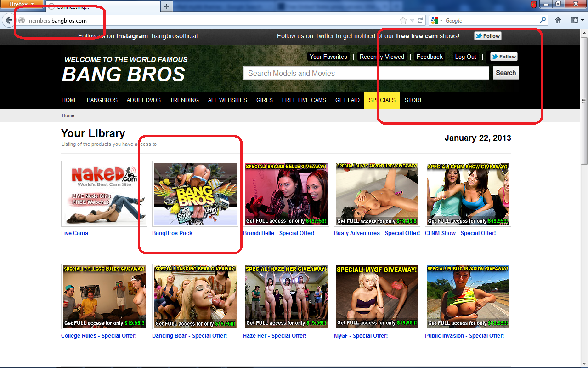
Task: Go to the browser home page icon
Action: pyautogui.click(x=558, y=20)
